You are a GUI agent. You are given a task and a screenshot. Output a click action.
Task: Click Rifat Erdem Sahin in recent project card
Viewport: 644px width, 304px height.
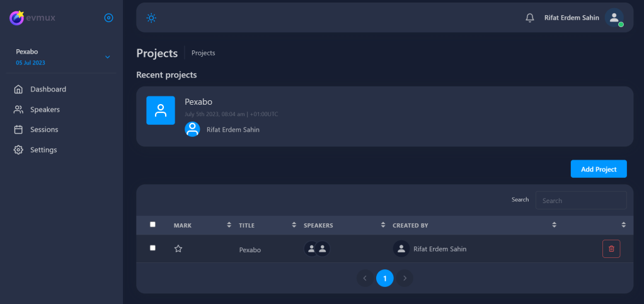click(233, 129)
